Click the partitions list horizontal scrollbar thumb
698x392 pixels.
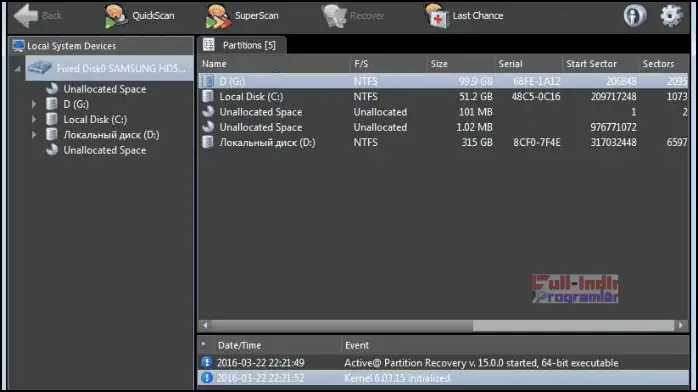342,325
